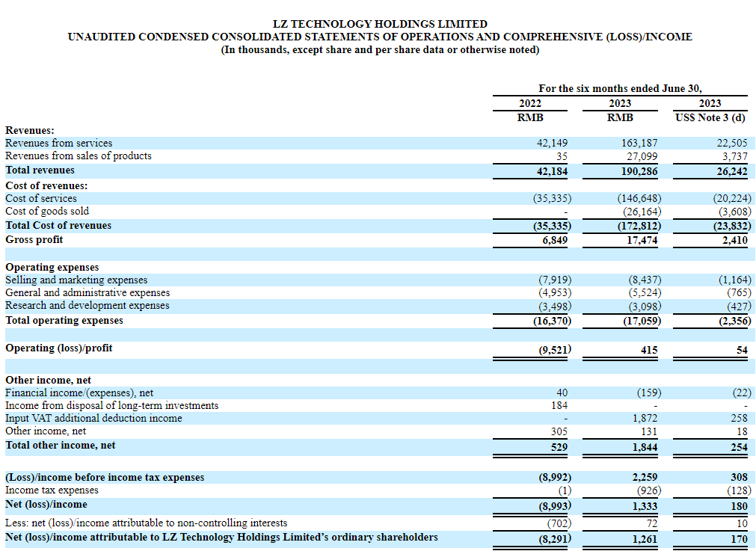756x554 pixels.
Task: Select total other income value 1,844
Action: tap(645, 447)
